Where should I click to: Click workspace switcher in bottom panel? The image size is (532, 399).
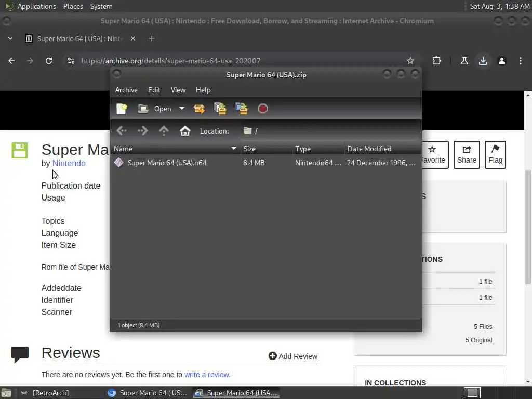(472, 393)
